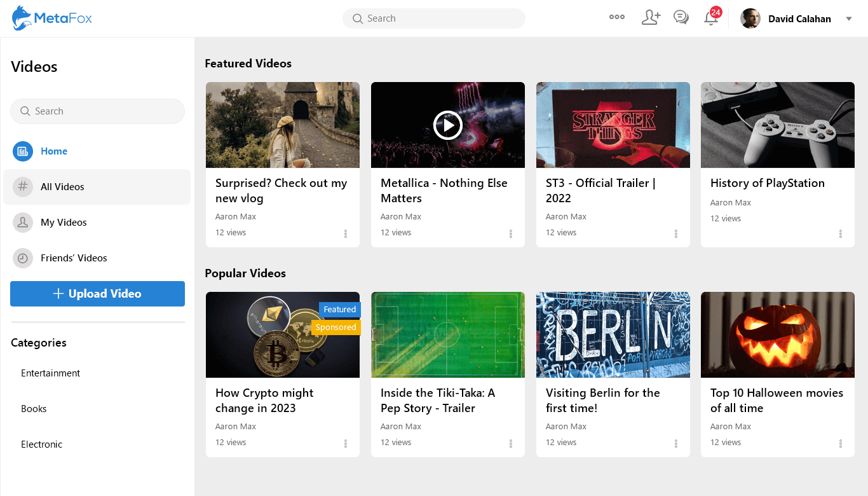Viewport: 868px width, 496px height.
Task: Open options menu on the Crypto video card
Action: (x=346, y=443)
